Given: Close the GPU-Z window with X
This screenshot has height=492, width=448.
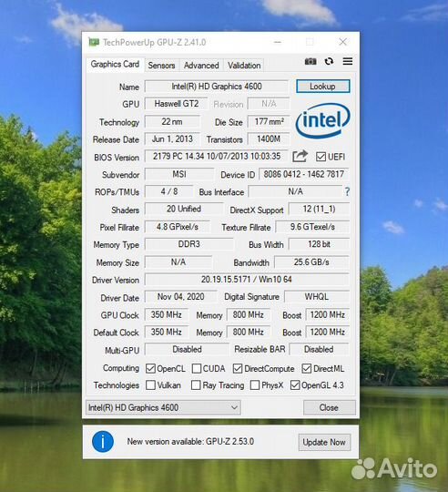Looking at the screenshot, I should pyautogui.click(x=342, y=42).
